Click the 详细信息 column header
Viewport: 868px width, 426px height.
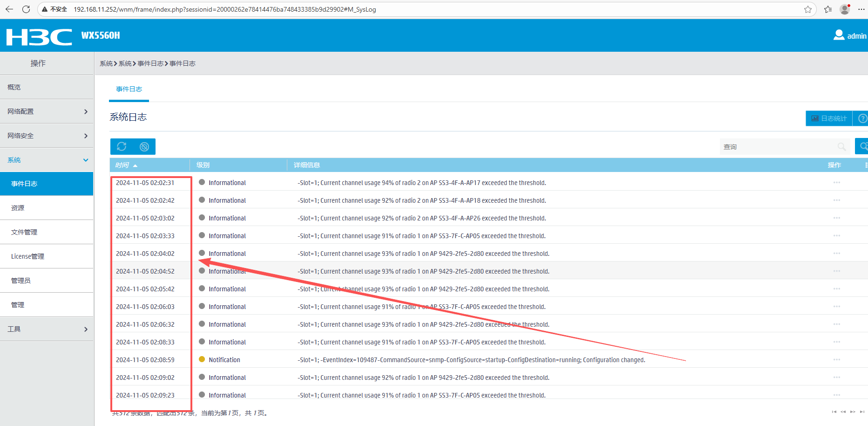pyautogui.click(x=307, y=165)
